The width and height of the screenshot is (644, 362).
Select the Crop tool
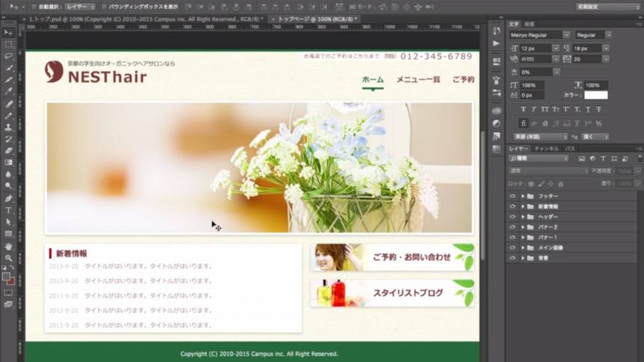pos(8,79)
